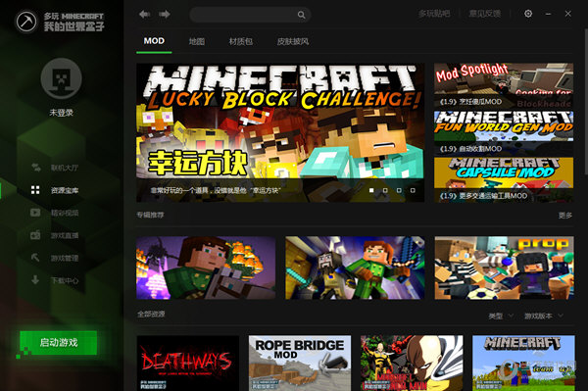Click the banner caption mentioning "幸运方块"
The image size is (588, 391).
(216, 190)
